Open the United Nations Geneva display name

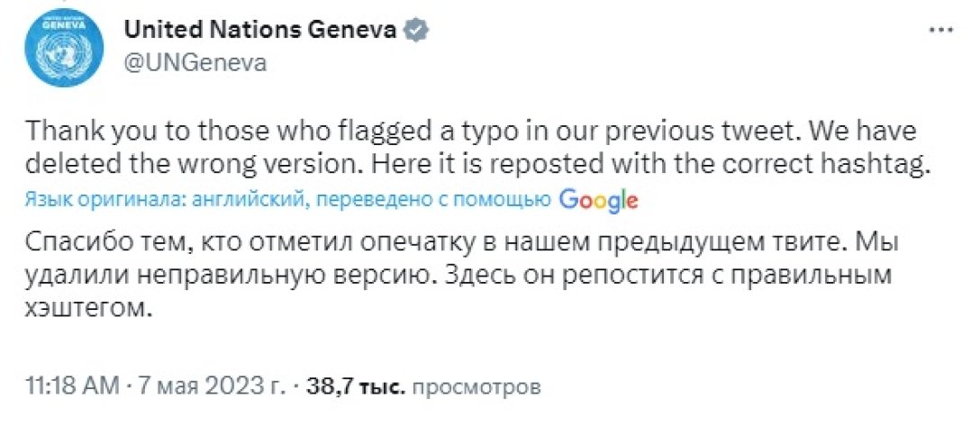pos(259,30)
